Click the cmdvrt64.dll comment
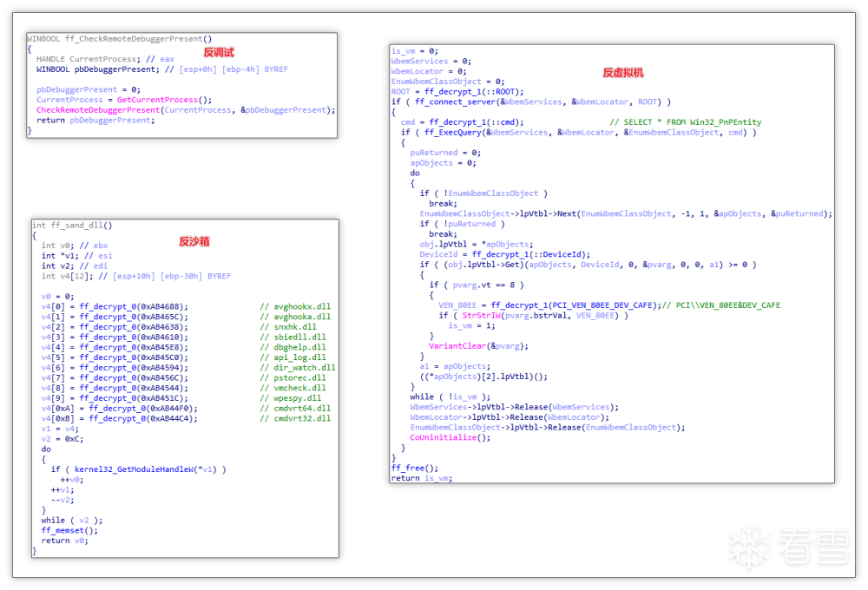Image resolution: width=868 pixels, height=590 pixels. [x=296, y=409]
